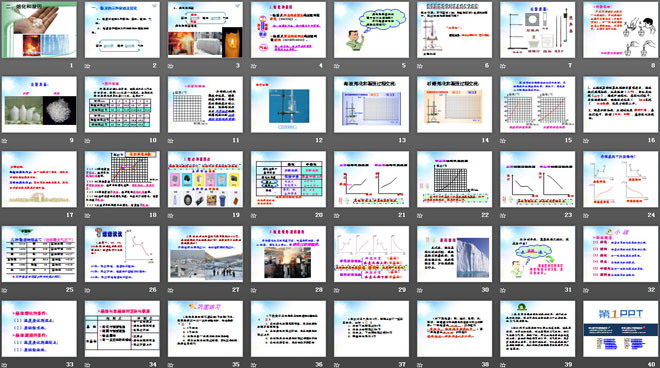Screen dimensions: 660x368
Task: Click the animation star under slide 2
Action: click(88, 66)
